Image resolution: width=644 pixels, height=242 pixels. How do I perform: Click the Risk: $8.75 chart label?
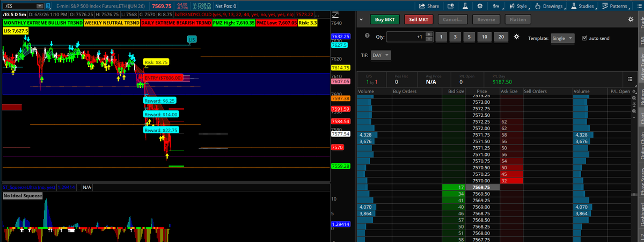(156, 62)
